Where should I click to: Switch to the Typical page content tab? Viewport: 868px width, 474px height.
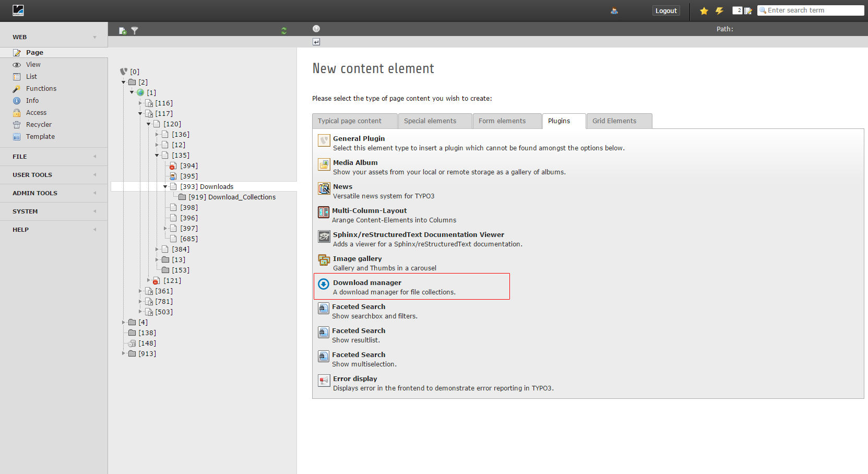click(350, 121)
